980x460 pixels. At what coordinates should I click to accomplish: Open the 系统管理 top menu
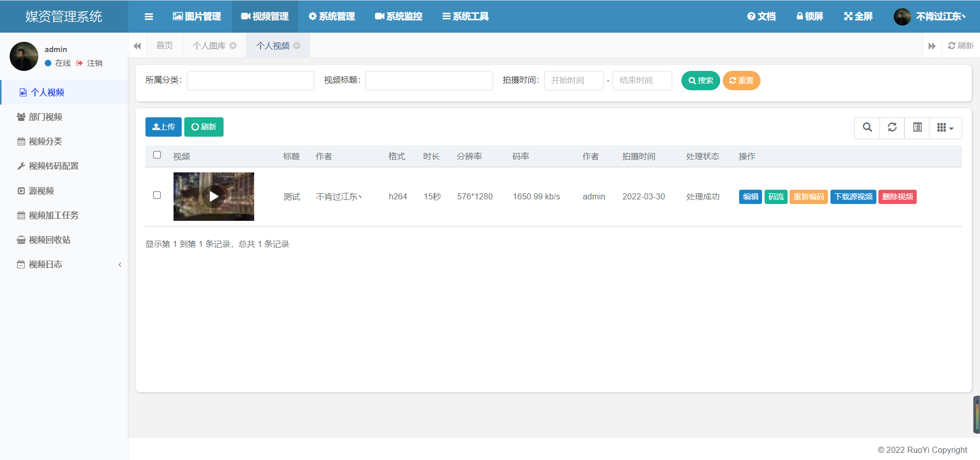[332, 16]
